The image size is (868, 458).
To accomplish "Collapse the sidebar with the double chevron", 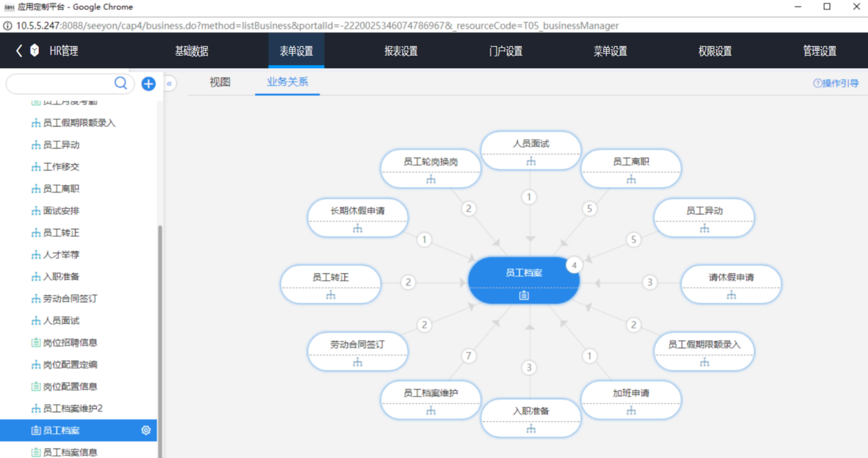I will (169, 84).
